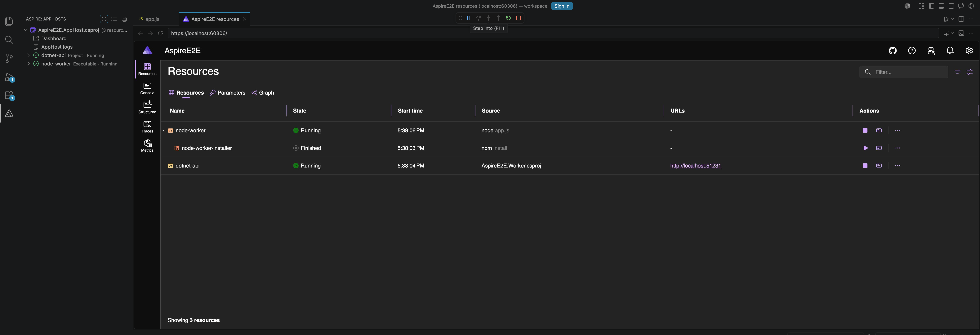Open run options dropdown in editor toolbar
The height and width of the screenshot is (335, 980).
[x=952, y=19]
